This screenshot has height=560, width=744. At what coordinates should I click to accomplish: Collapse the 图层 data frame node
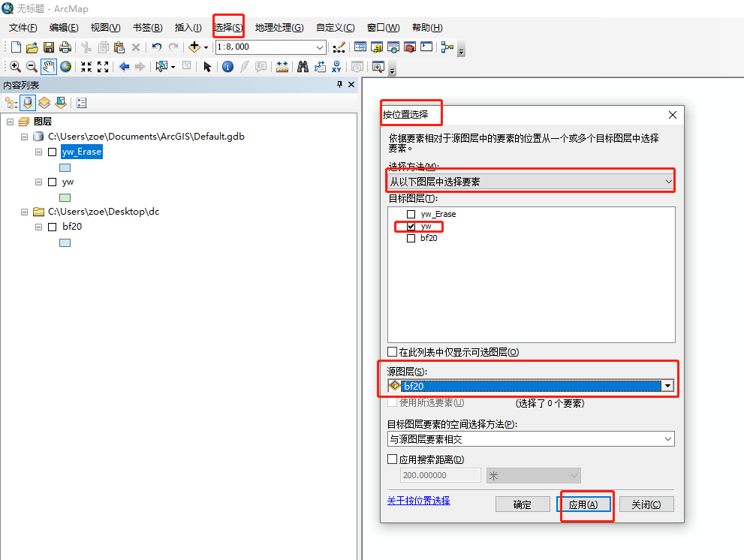pos(10,122)
